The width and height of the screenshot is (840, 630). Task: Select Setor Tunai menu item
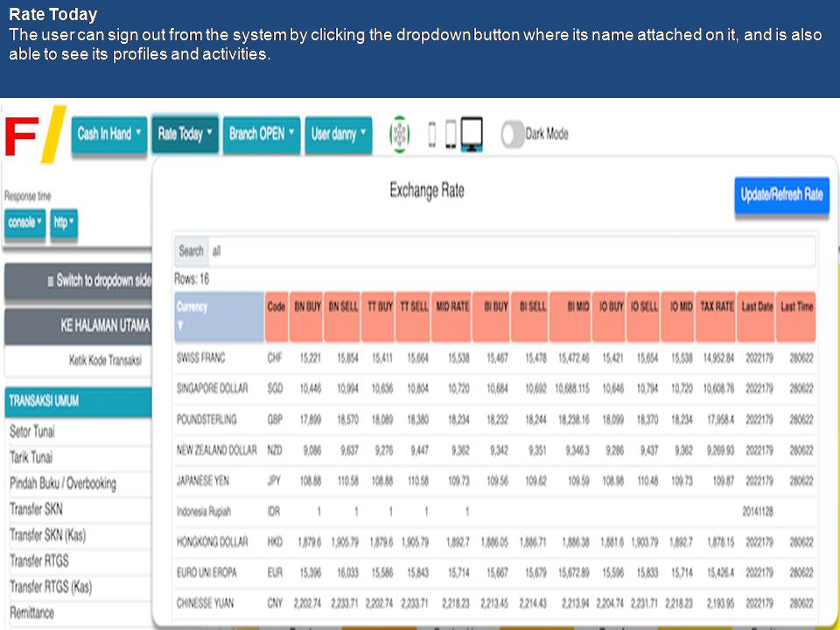click(x=31, y=432)
